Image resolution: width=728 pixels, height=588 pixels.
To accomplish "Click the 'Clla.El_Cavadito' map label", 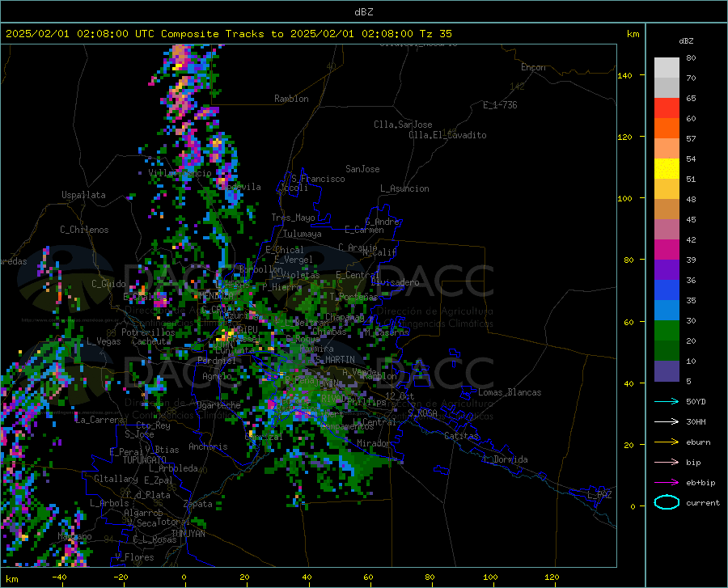I will (x=447, y=135).
